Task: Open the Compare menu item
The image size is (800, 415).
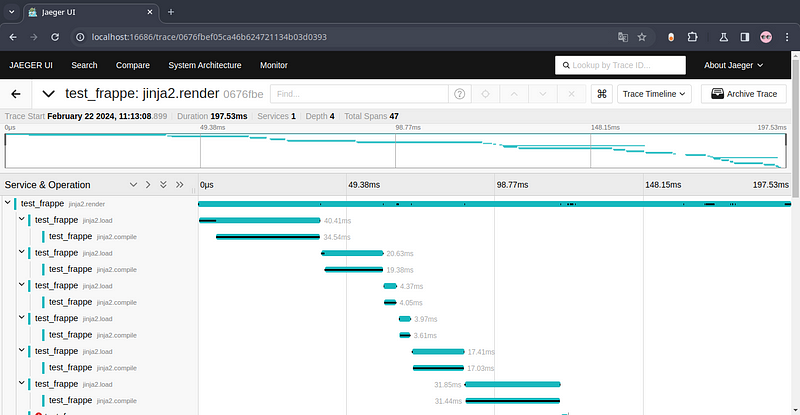Action: coord(133,65)
